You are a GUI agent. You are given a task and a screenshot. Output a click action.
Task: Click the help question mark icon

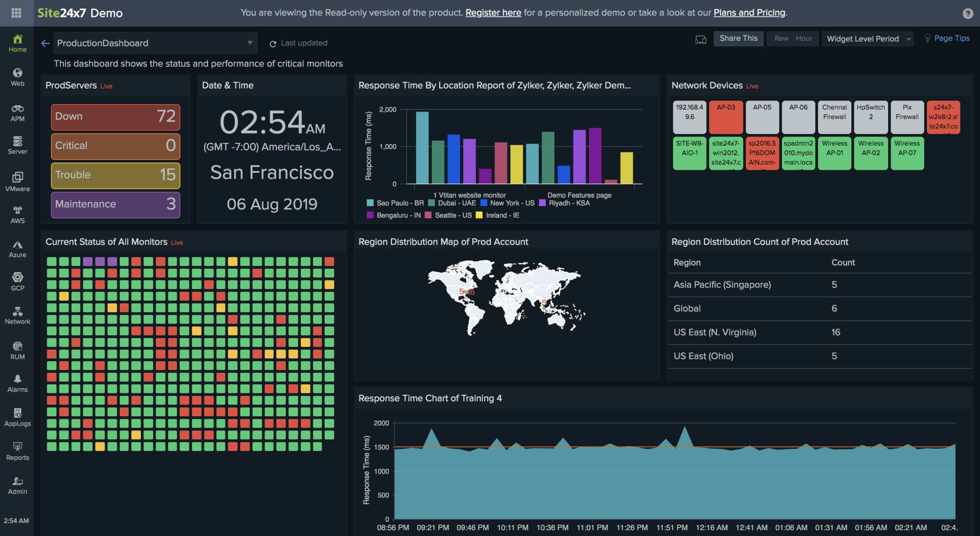tap(967, 13)
